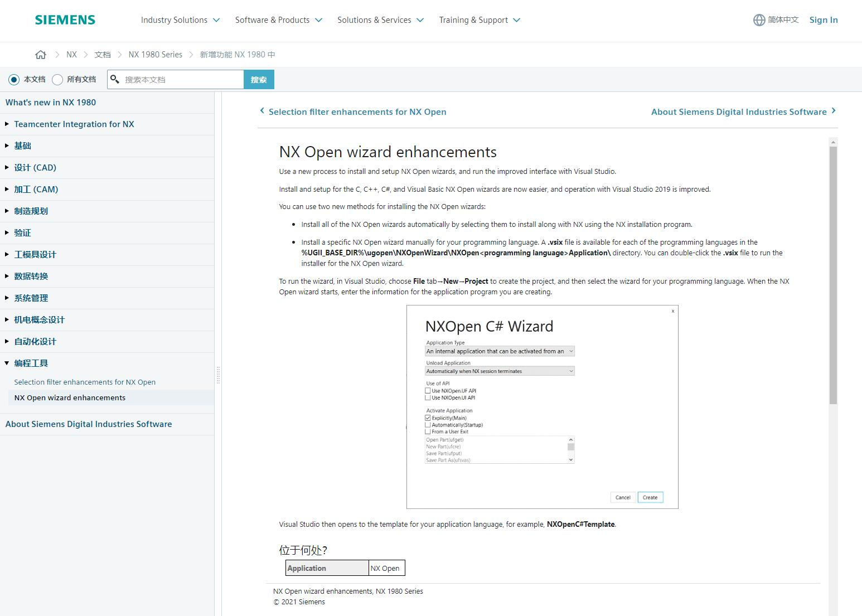This screenshot has height=616, width=862.
Task: Check Use NXOpen.UF API box
Action: click(428, 391)
